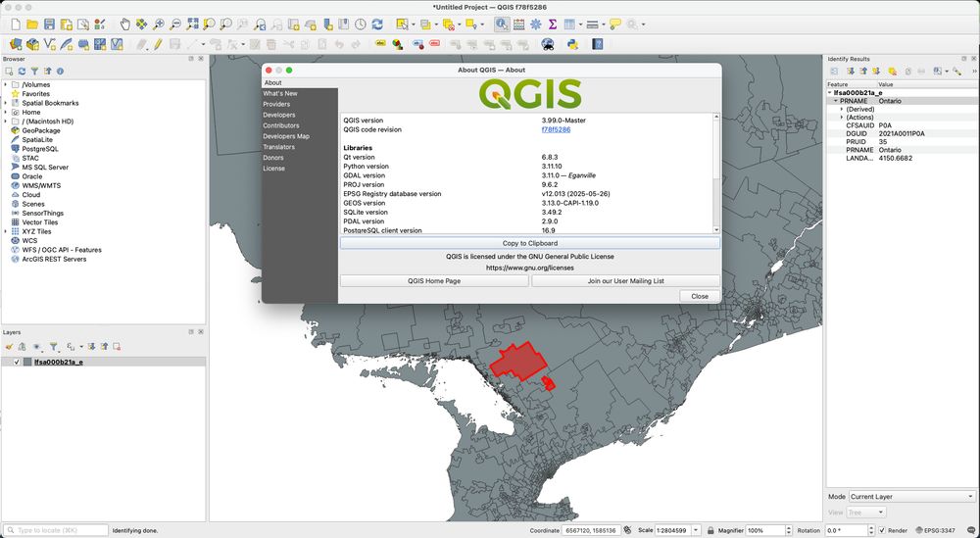The image size is (980, 538).
Task: Save the project with the floppy disk icon
Action: [x=49, y=24]
